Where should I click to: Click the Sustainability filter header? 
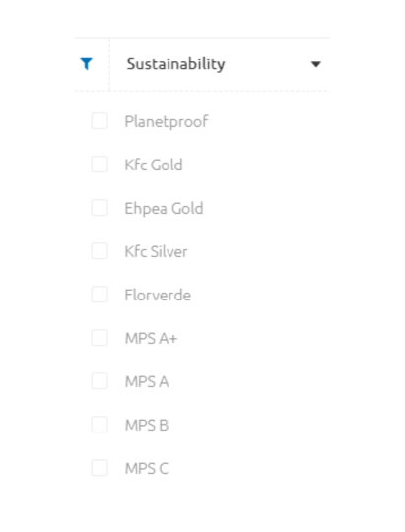click(x=220, y=64)
